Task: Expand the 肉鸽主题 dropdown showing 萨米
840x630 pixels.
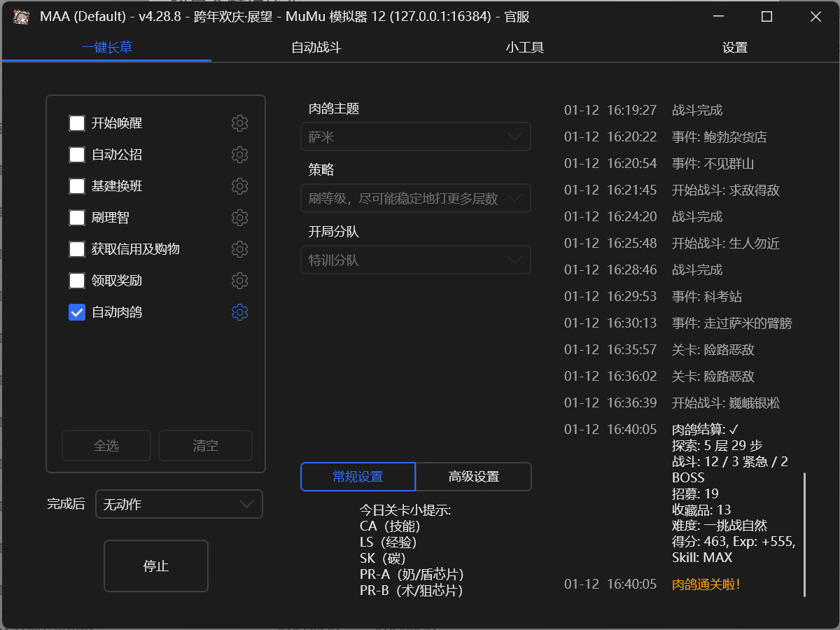Action: pyautogui.click(x=416, y=137)
